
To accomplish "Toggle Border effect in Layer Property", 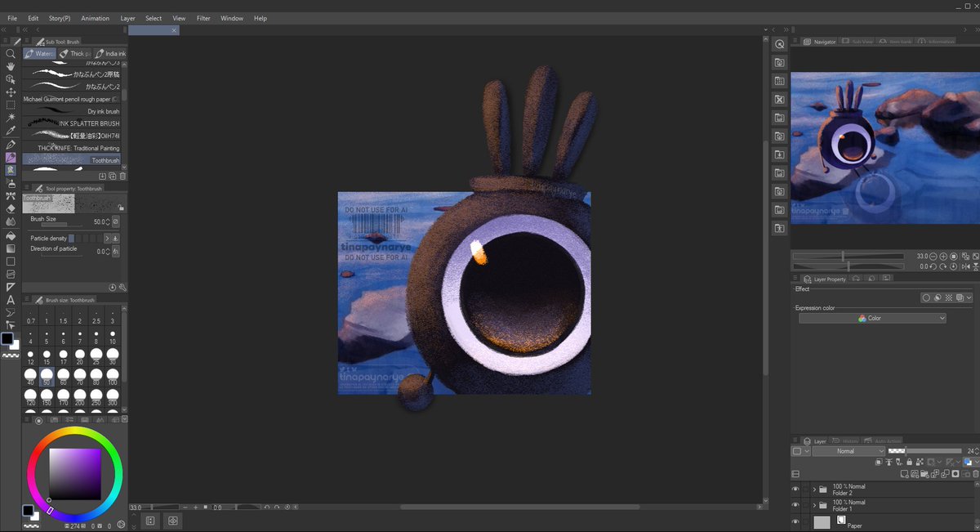I will point(926,298).
